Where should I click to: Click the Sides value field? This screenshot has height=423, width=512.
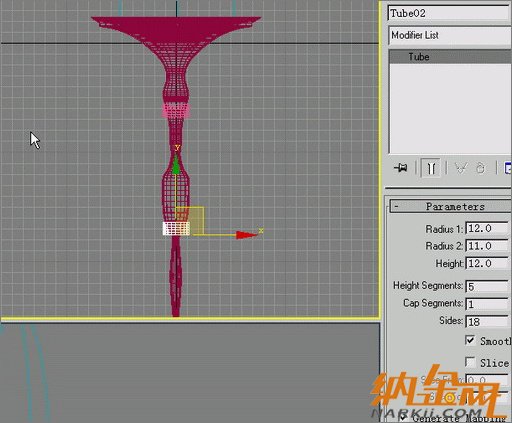[x=487, y=322]
